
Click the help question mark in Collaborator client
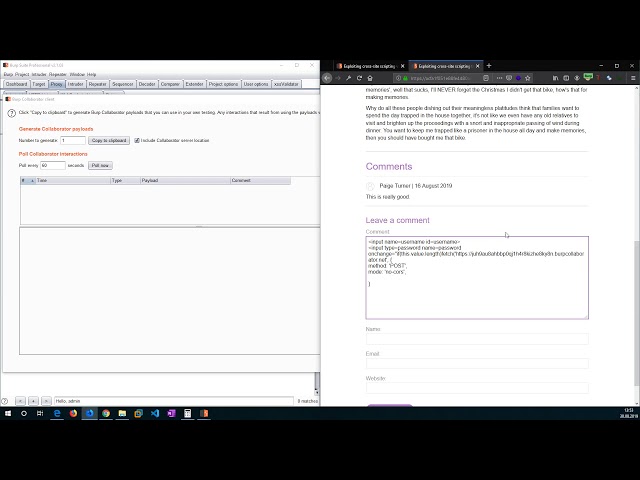tap(11, 113)
